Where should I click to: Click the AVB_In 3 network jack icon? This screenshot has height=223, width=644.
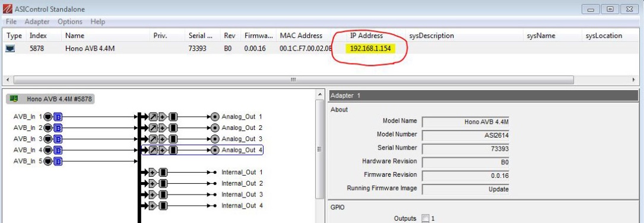pos(49,139)
